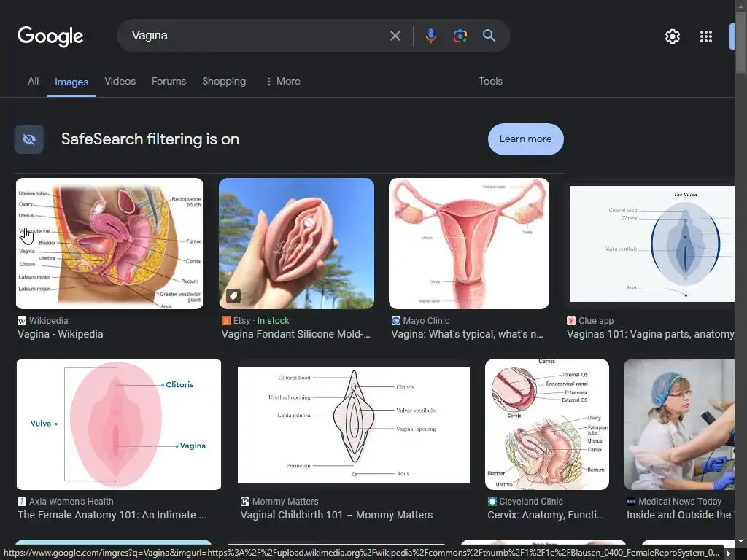Open the 'Vagina - Wikipedia' link

(x=61, y=334)
